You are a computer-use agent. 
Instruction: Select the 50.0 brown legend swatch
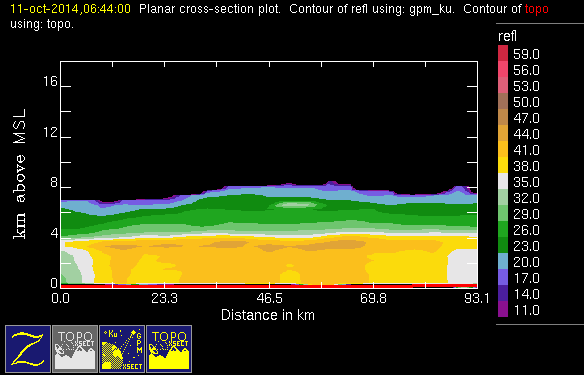click(x=503, y=101)
